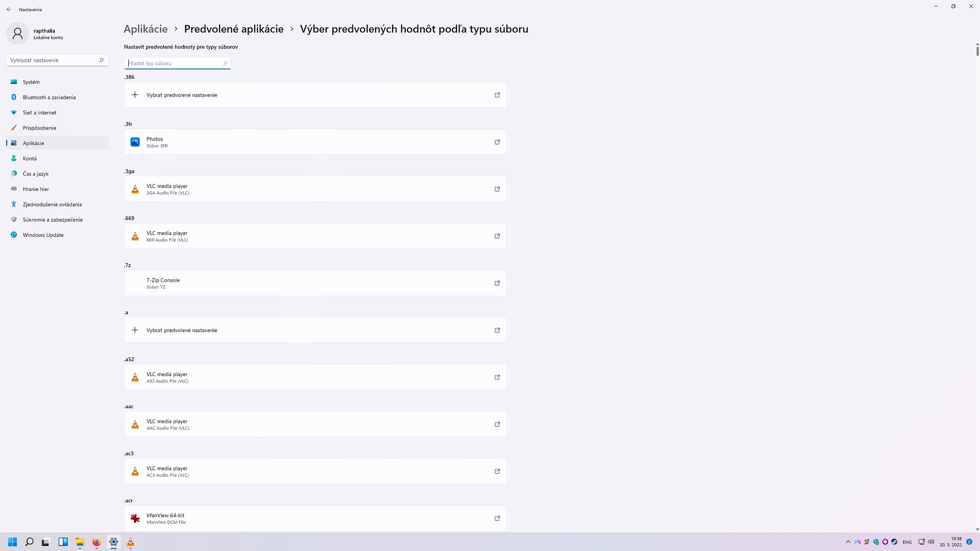Click the volume icon in system tray
980x551 pixels.
point(931,542)
